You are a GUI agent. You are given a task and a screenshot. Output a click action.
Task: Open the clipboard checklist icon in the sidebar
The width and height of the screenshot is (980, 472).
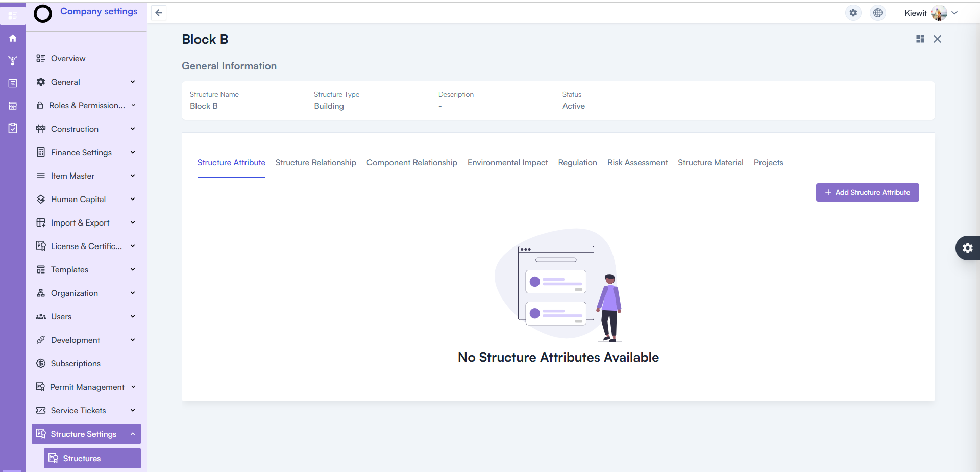click(13, 128)
